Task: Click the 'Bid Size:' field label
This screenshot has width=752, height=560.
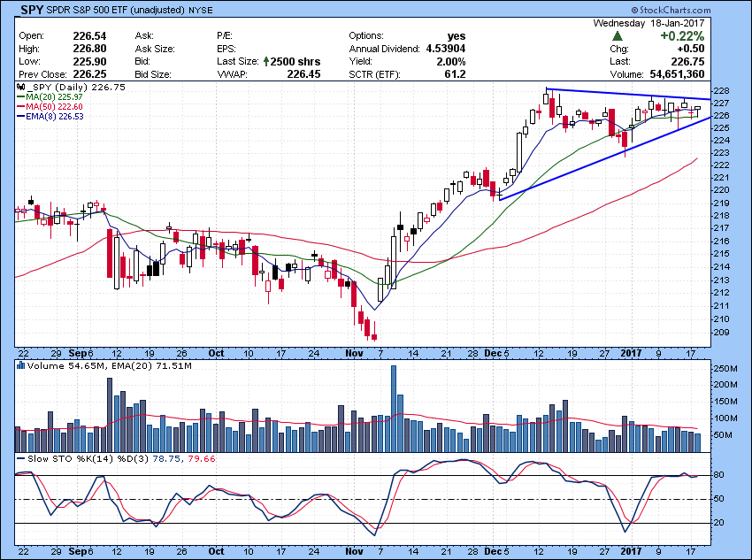Action: [x=153, y=74]
